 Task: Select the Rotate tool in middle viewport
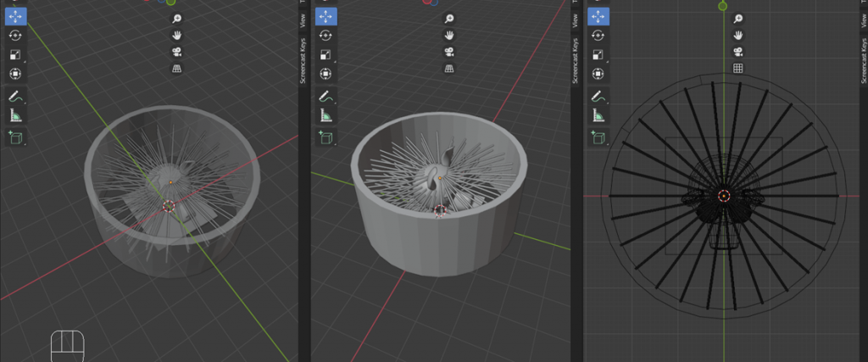(325, 36)
